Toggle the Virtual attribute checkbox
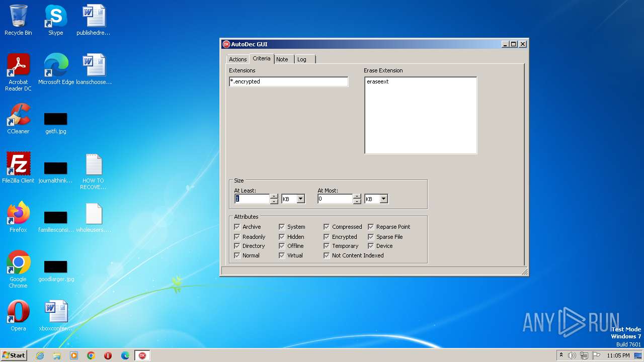644x362 pixels. point(282,255)
